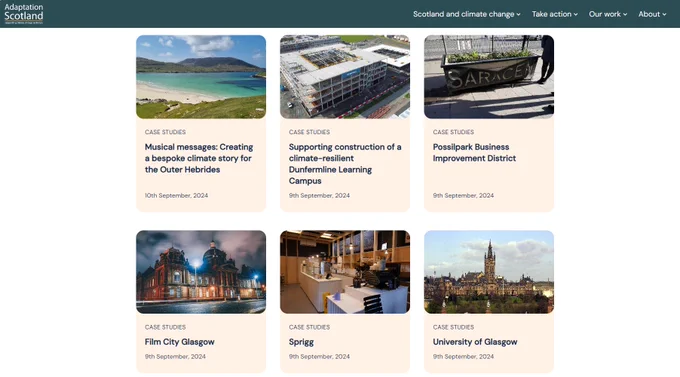The height and width of the screenshot is (377, 680).
Task: Open the Outer Hebrides beach thumbnail
Action: click(x=201, y=77)
